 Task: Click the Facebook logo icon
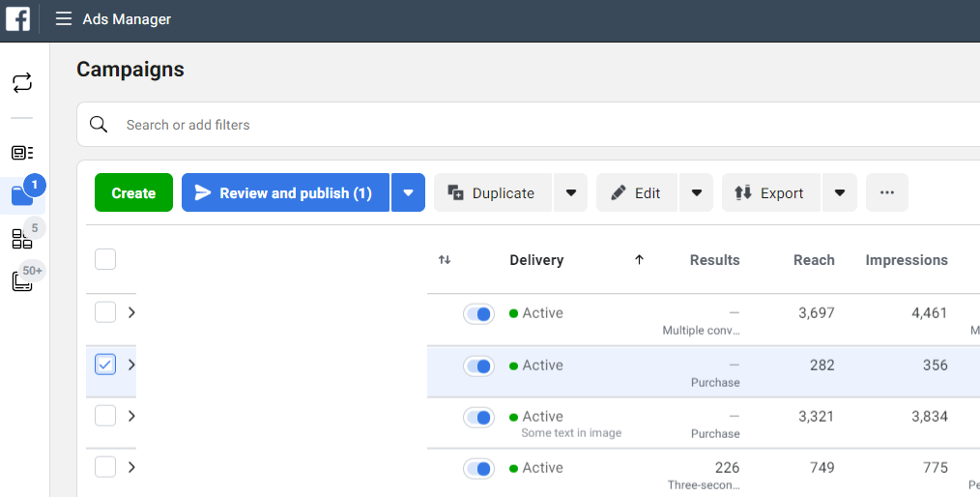[x=18, y=19]
